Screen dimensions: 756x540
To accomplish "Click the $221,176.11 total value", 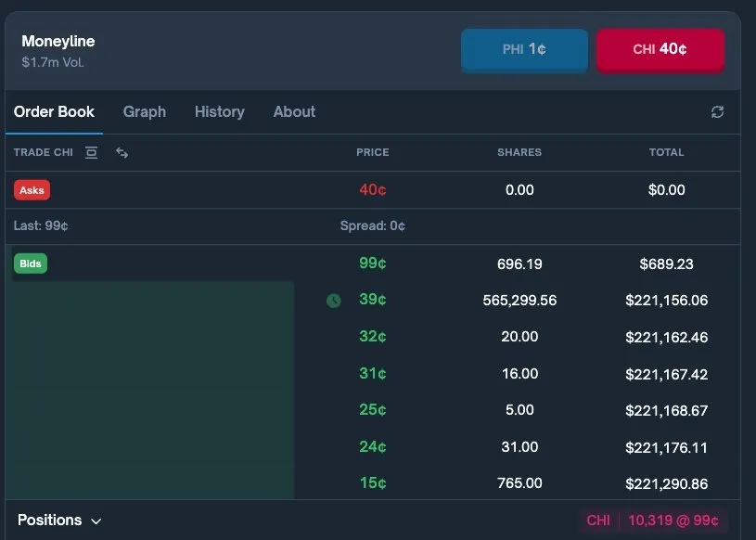I will (x=666, y=447).
